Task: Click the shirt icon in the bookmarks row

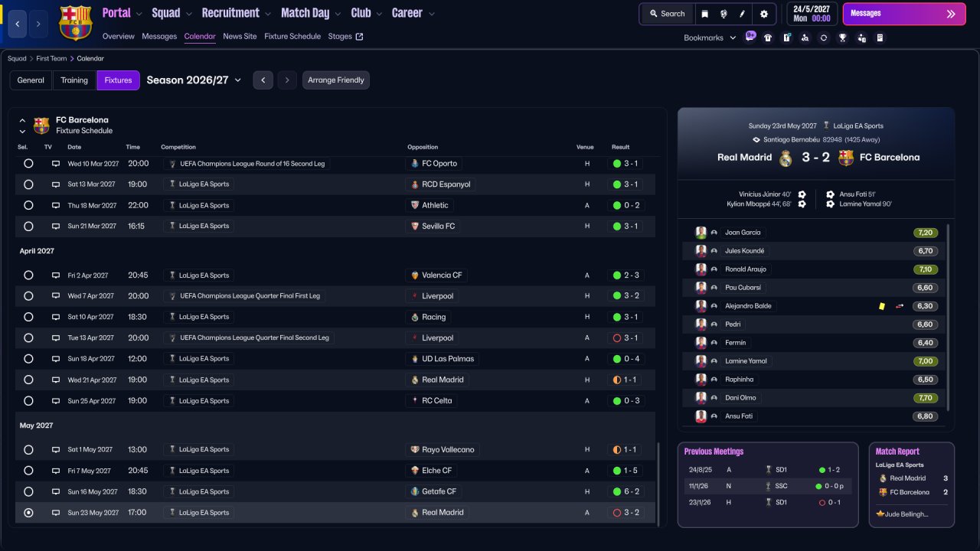Action: point(768,37)
